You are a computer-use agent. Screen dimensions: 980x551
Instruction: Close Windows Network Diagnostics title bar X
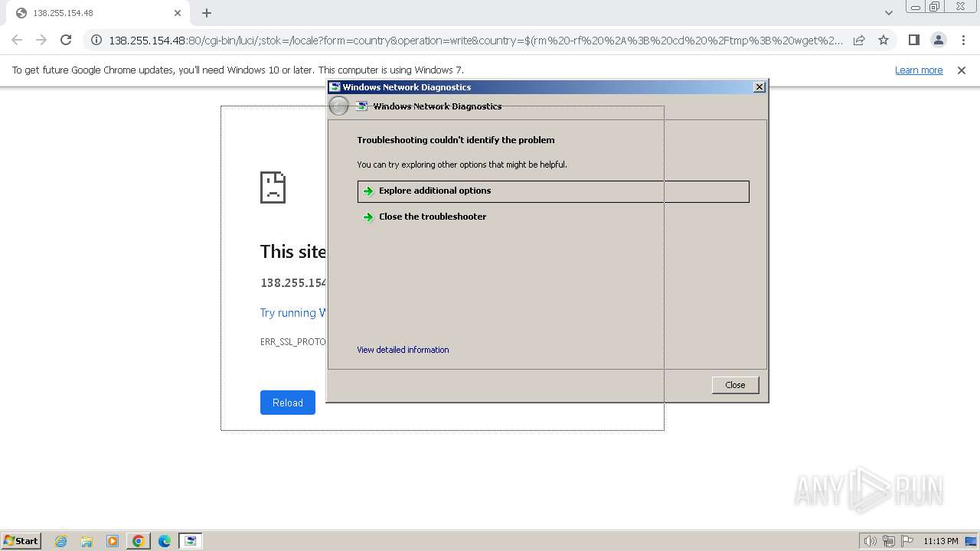pos(759,87)
